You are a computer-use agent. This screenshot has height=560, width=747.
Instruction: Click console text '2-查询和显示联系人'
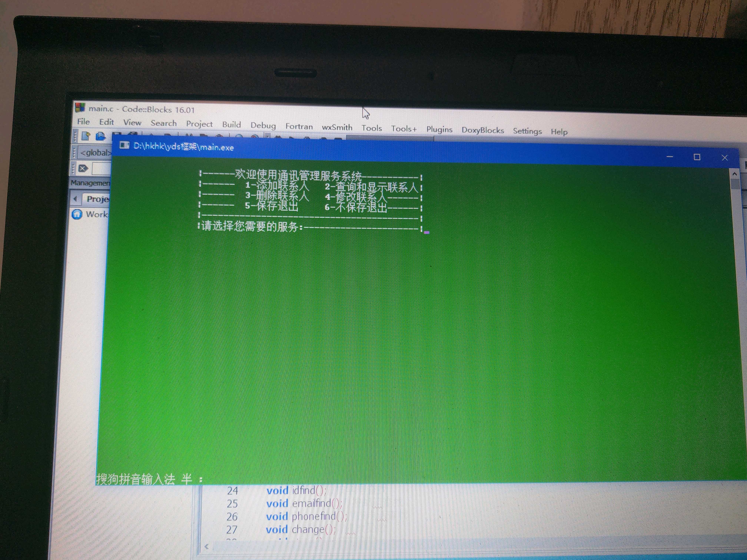[x=371, y=187]
